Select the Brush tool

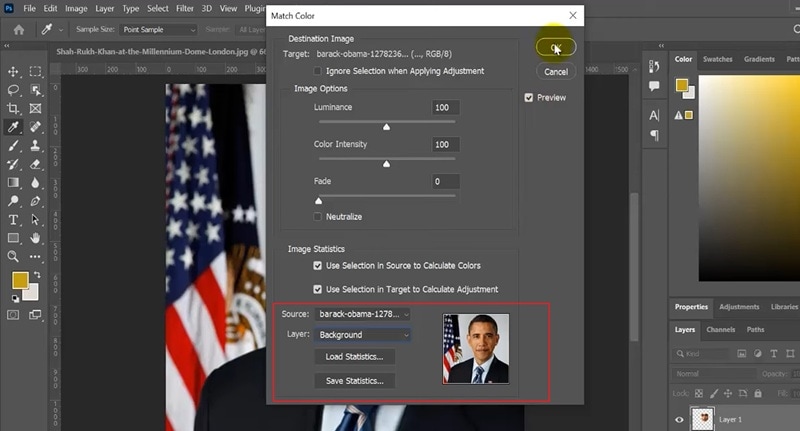[13, 146]
